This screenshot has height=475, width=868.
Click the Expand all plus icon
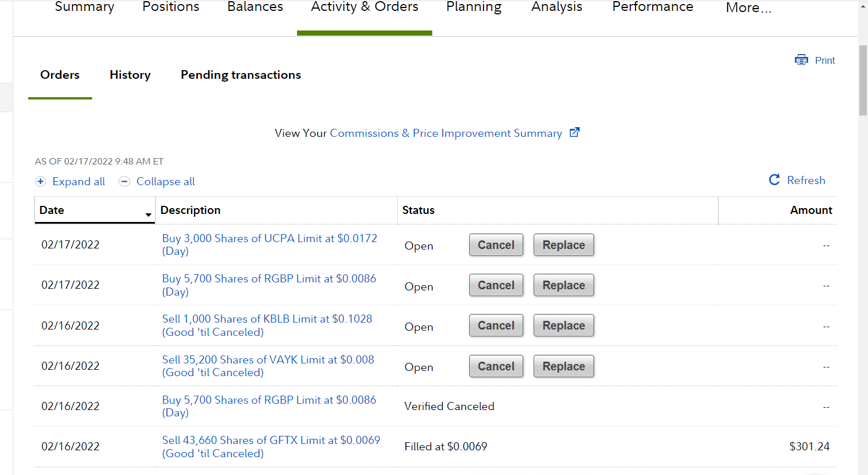pos(40,182)
